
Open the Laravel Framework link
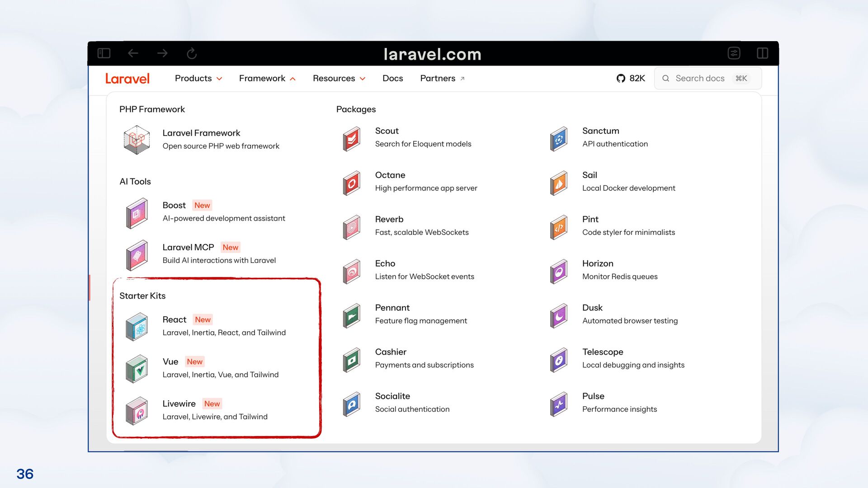pyautogui.click(x=201, y=133)
